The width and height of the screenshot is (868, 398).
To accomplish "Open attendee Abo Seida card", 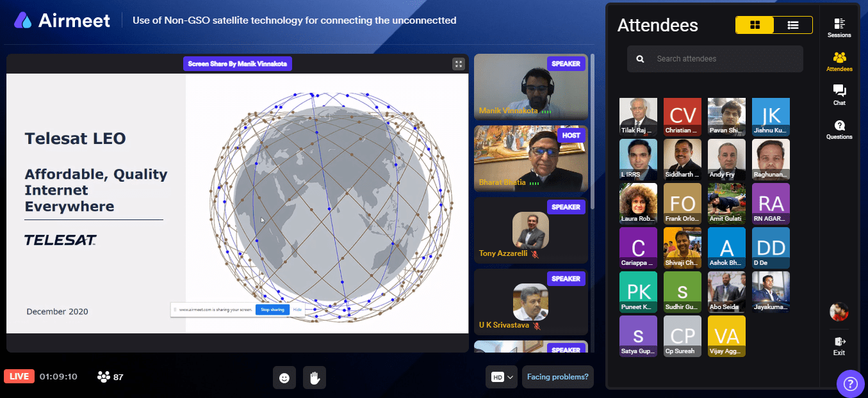I will (726, 292).
